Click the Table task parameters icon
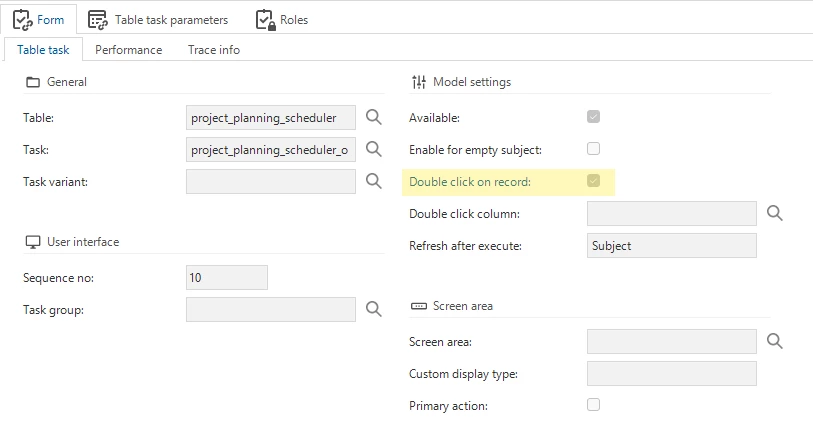Image resolution: width=813 pixels, height=425 pixels. click(x=97, y=20)
